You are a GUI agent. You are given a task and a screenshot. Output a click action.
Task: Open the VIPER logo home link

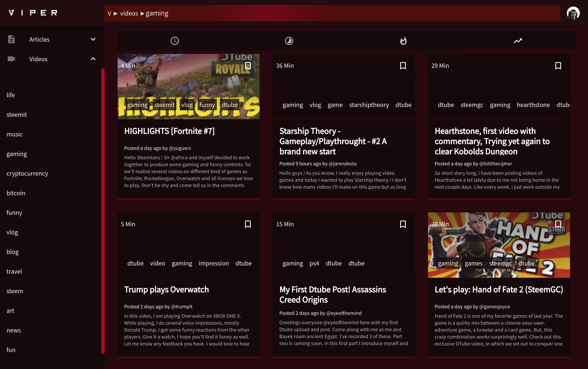tap(33, 13)
